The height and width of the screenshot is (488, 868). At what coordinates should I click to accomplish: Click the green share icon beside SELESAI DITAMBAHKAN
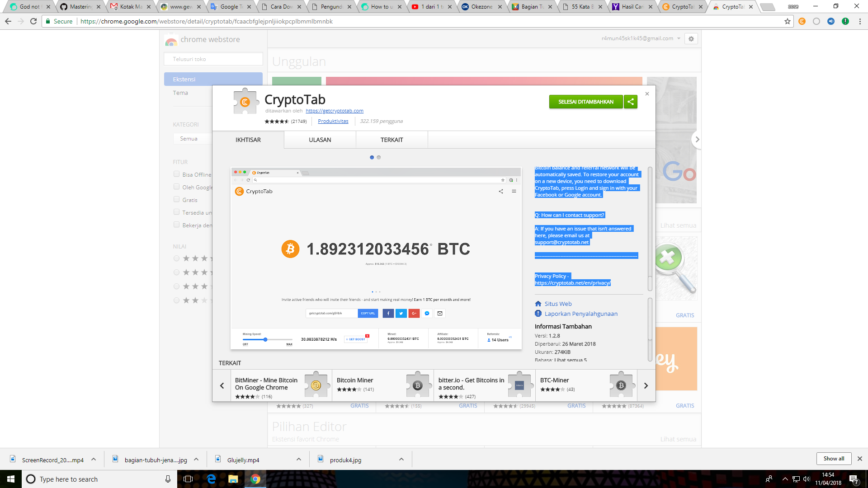point(631,102)
